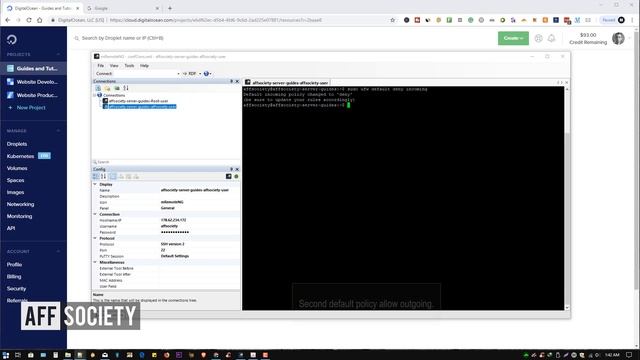Open the RDP protocol dropdown arrow
Screen dimensions: 640x360
pyautogui.click(x=200, y=74)
